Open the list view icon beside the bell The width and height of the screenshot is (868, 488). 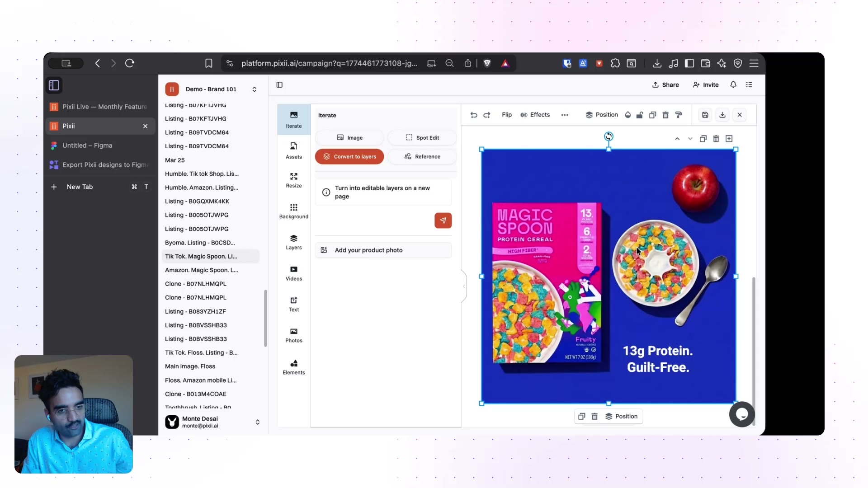point(749,85)
